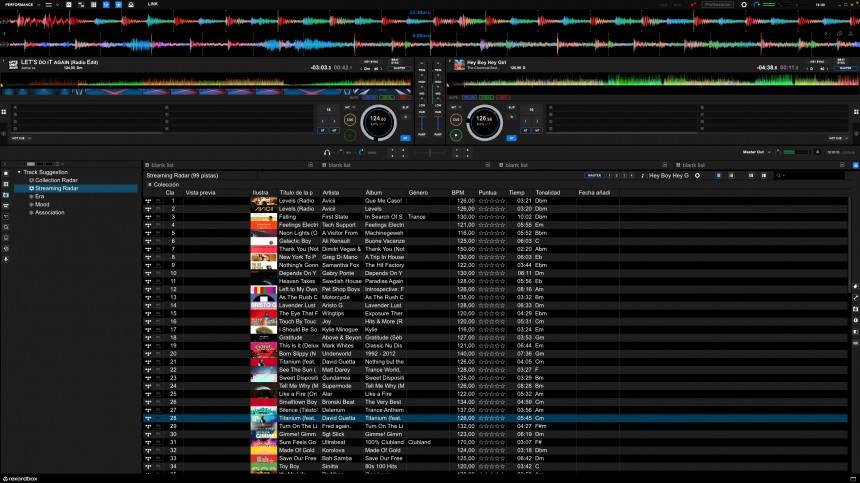Image resolution: width=860 pixels, height=483 pixels.
Task: Click the LINK button in top bar
Action: pos(153,4)
